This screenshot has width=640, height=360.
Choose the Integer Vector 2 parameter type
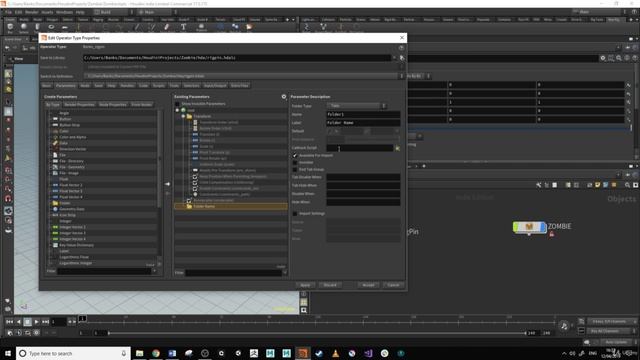pyautogui.click(x=72, y=227)
